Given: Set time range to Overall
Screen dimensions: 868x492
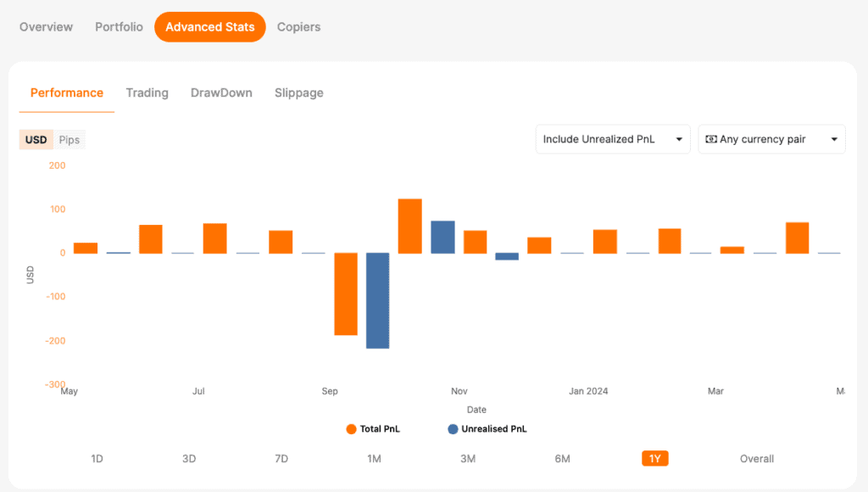Looking at the screenshot, I should point(757,459).
